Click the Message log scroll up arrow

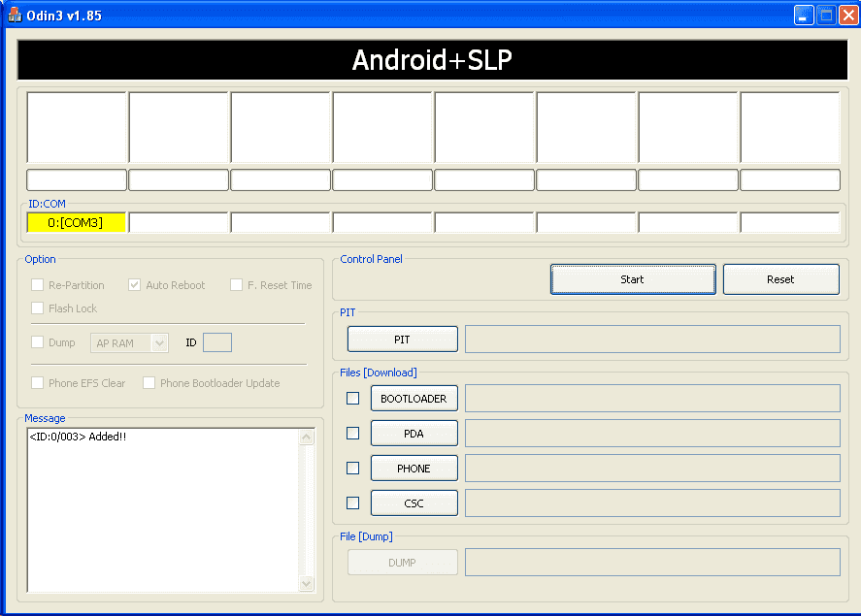(x=307, y=438)
